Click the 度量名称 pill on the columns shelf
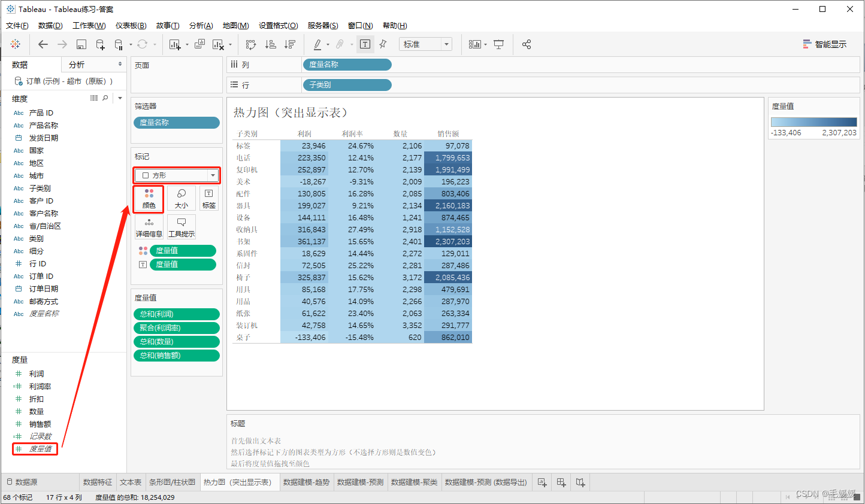This screenshot has width=865, height=504. pyautogui.click(x=347, y=65)
